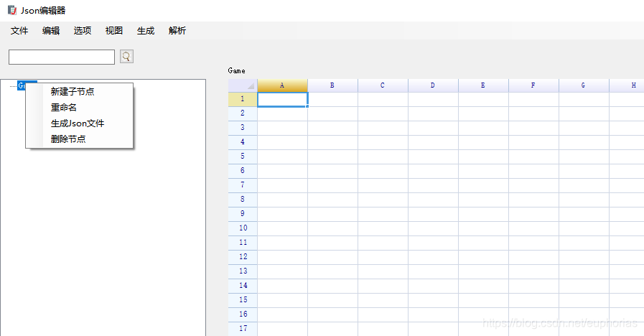
Task: Open the 视图 menu
Action: [x=113, y=31]
